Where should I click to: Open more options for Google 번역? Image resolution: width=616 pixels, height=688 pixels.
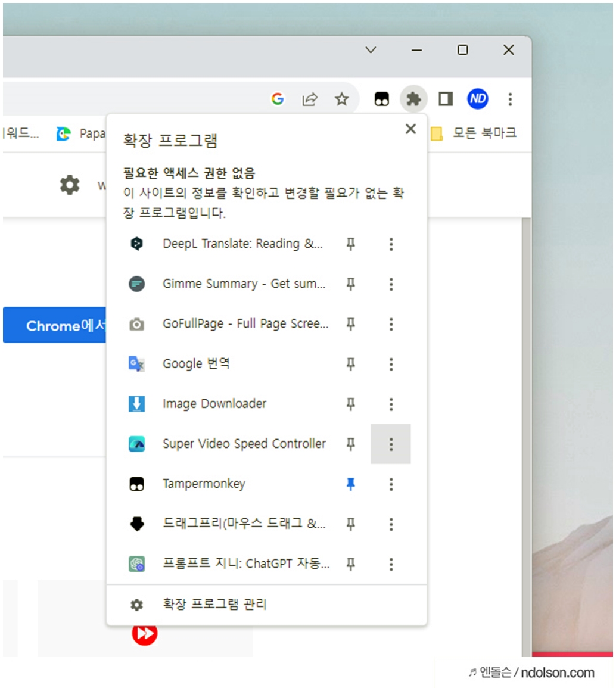(x=391, y=364)
